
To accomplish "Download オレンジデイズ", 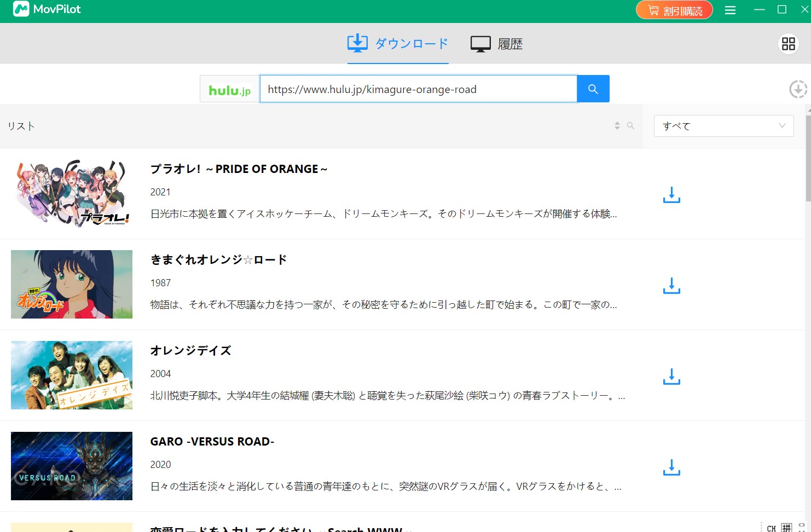I will (x=671, y=377).
